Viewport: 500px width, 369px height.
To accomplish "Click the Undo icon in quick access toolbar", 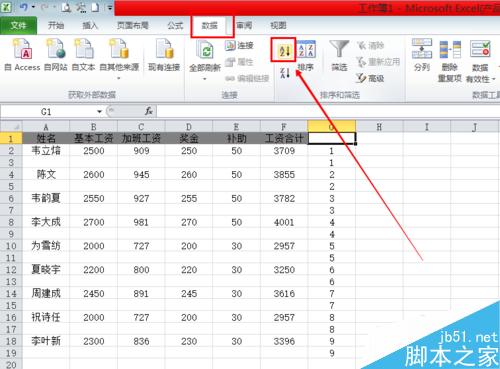I will 24,7.
